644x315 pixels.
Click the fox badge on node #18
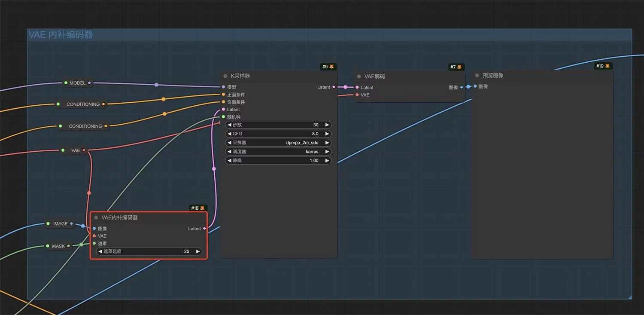(202, 208)
